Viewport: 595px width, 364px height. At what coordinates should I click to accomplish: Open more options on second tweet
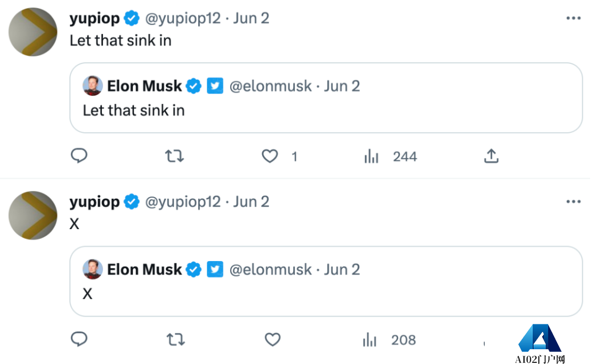574,202
